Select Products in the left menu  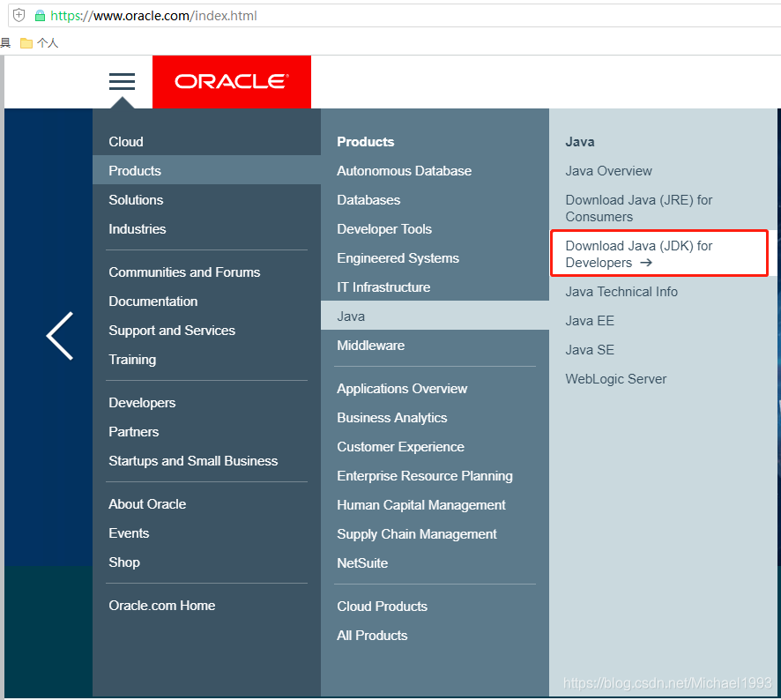pos(206,170)
